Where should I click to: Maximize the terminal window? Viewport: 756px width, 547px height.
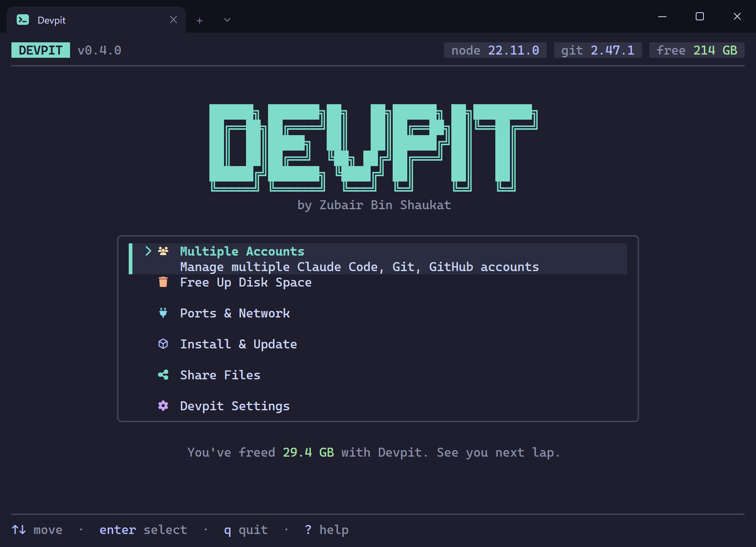700,16
